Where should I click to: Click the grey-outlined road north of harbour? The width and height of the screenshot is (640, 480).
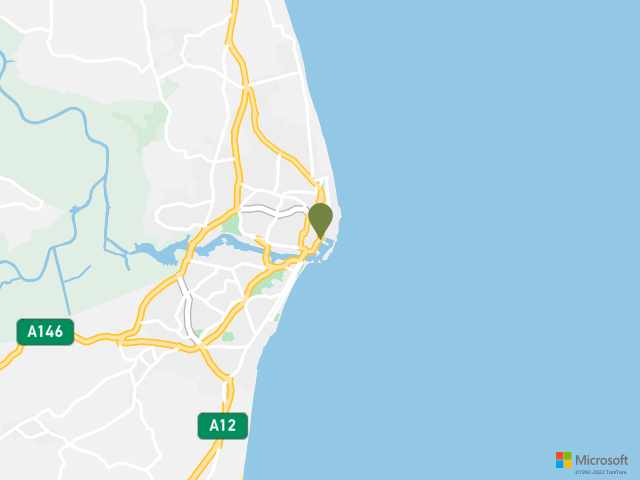click(x=274, y=210)
